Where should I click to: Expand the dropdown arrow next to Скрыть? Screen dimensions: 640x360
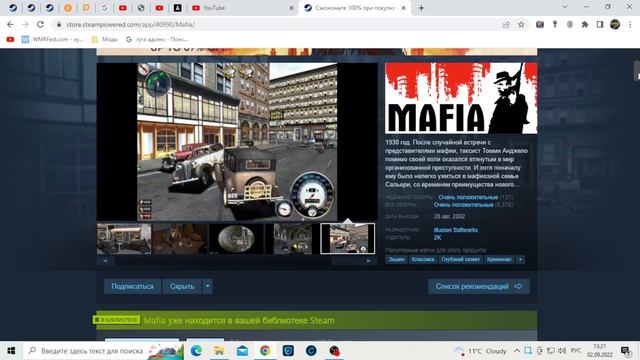(207, 286)
